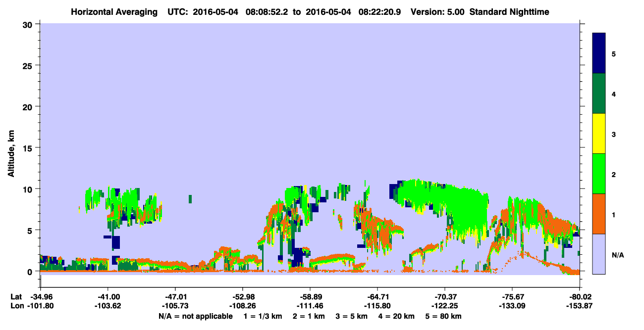Click the altitude tick label 30
Viewport: 644px width, 330px height.
click(x=29, y=24)
